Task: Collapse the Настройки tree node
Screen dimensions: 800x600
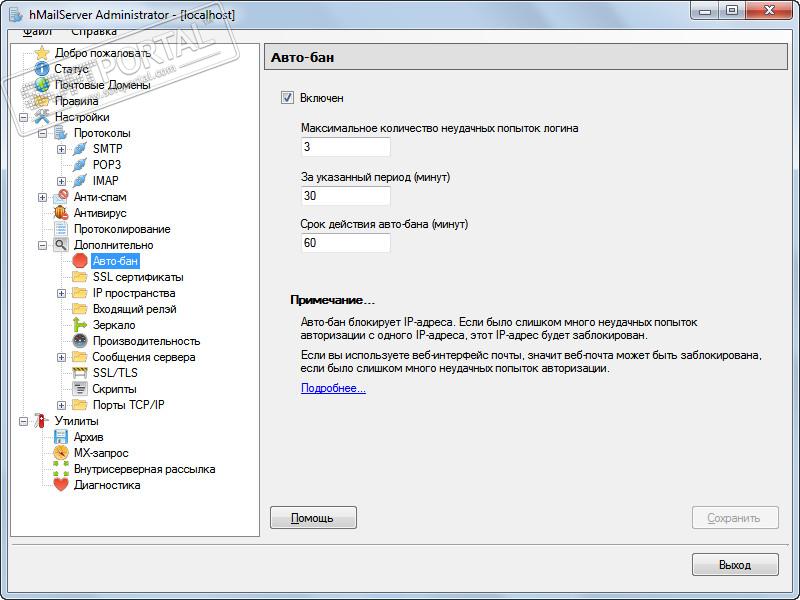Action: 23,117
